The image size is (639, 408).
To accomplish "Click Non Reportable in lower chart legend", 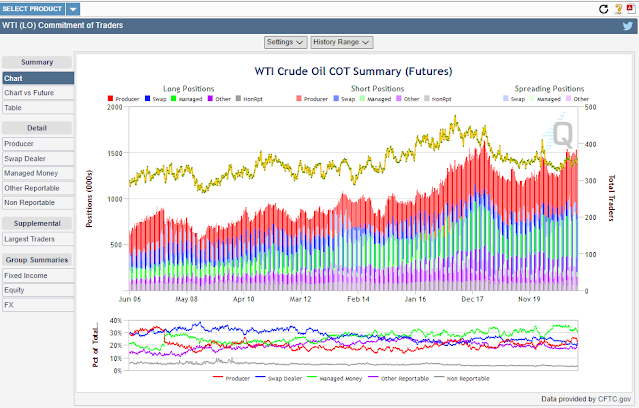I will [468, 379].
